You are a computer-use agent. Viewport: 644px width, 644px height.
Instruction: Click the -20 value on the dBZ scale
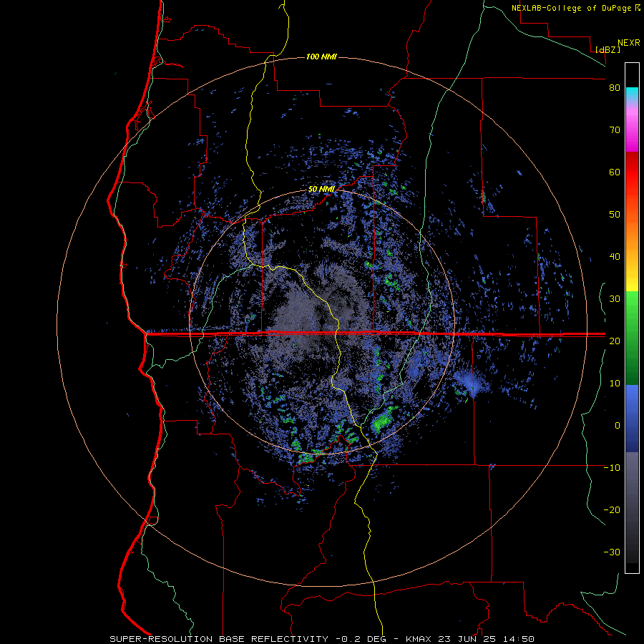[612, 510]
